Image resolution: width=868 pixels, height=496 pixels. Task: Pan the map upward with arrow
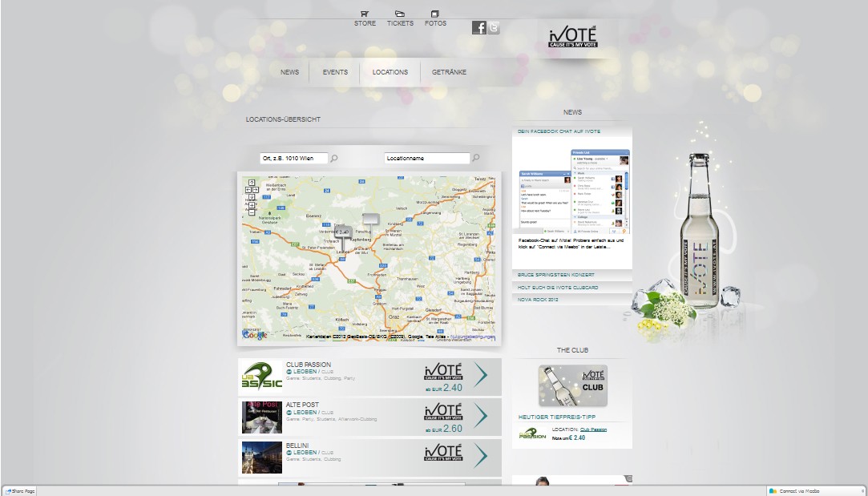[x=252, y=183]
